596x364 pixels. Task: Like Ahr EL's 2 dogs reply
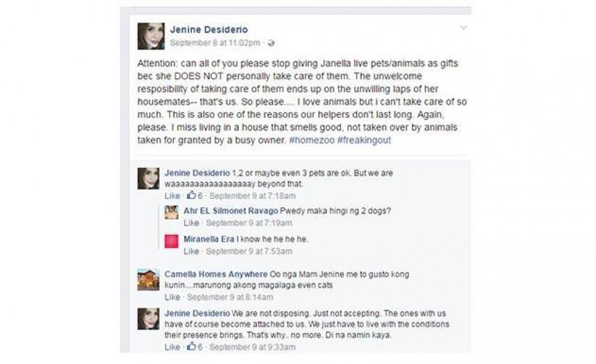point(191,223)
